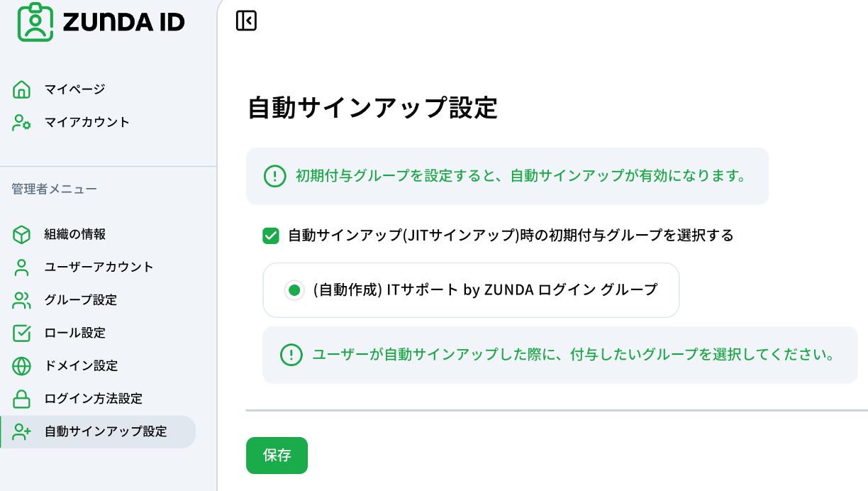This screenshot has height=491, width=868.
Task: Click the home icon for マイページ
Action: [22, 89]
